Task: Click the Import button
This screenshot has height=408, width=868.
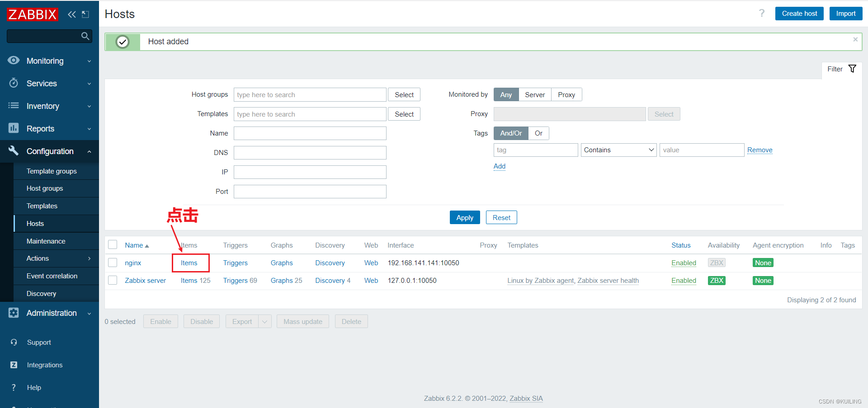Action: tap(846, 14)
